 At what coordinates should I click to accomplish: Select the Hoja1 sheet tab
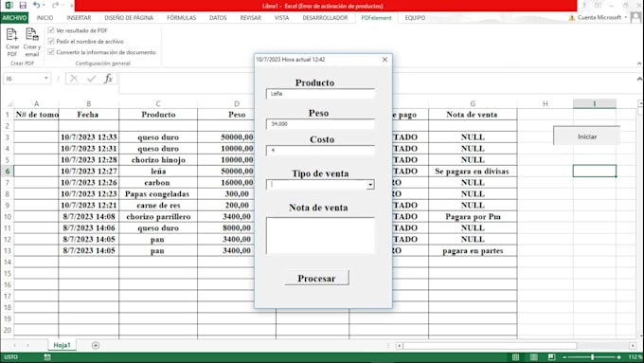[x=62, y=345]
